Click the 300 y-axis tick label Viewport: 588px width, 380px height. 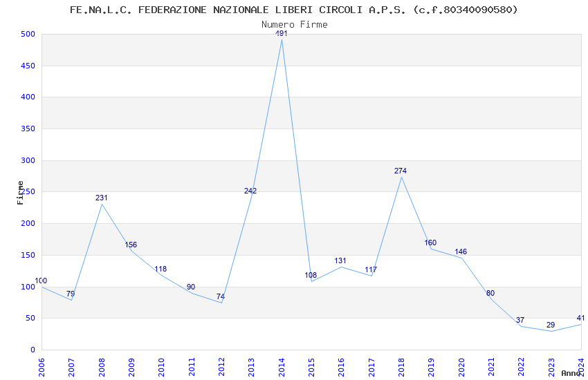(28, 160)
